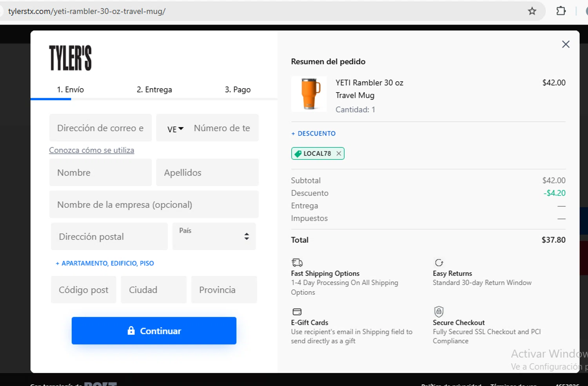The height and width of the screenshot is (386, 588).
Task: Click the YETI Rambler 30 oz product name
Action: pos(369,89)
